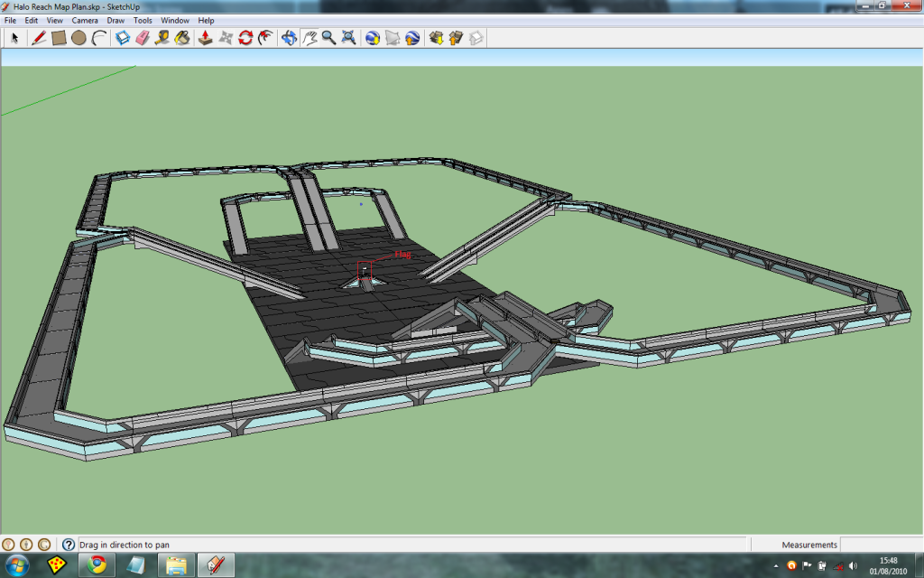Click the red dice taskbar icon
The width and height of the screenshot is (924, 578).
(57, 565)
